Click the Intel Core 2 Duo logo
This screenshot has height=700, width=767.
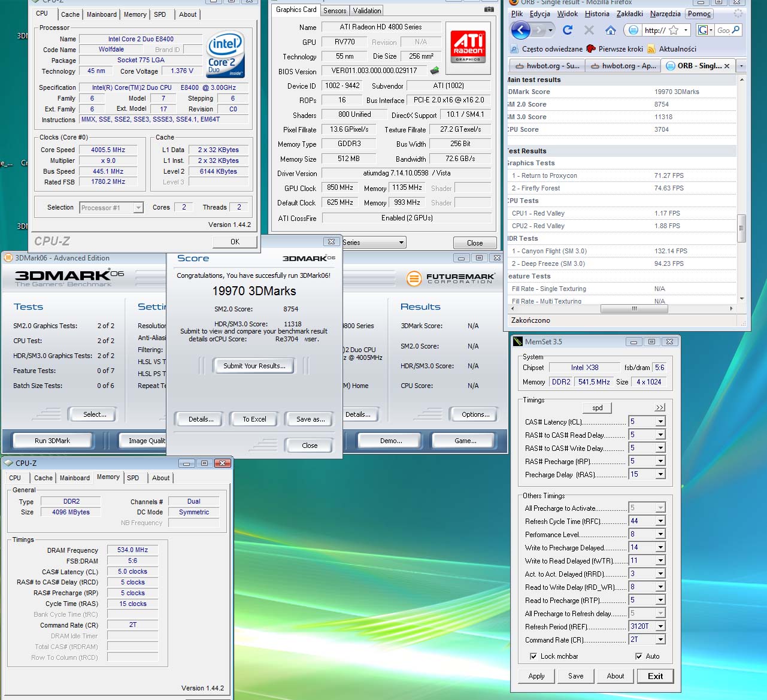pos(225,54)
